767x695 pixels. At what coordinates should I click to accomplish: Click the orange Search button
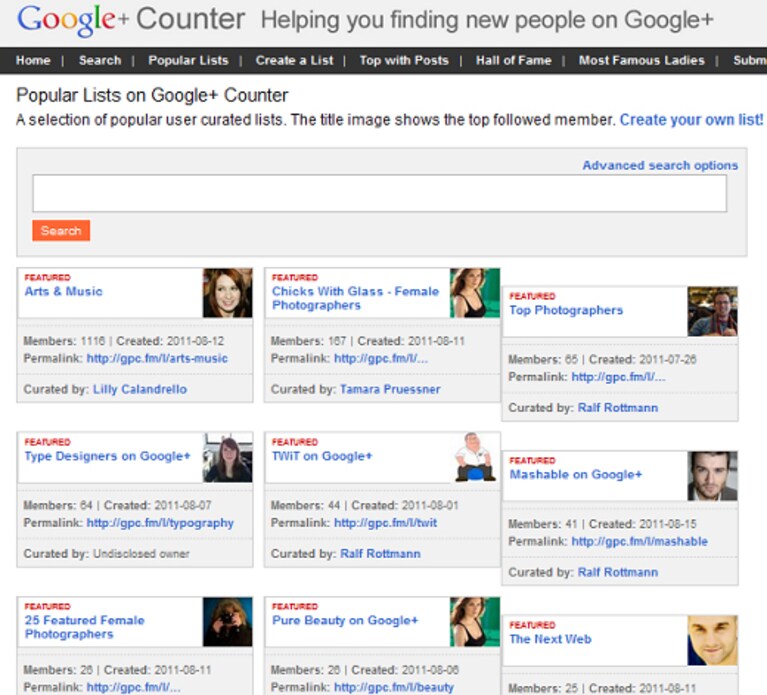[61, 230]
